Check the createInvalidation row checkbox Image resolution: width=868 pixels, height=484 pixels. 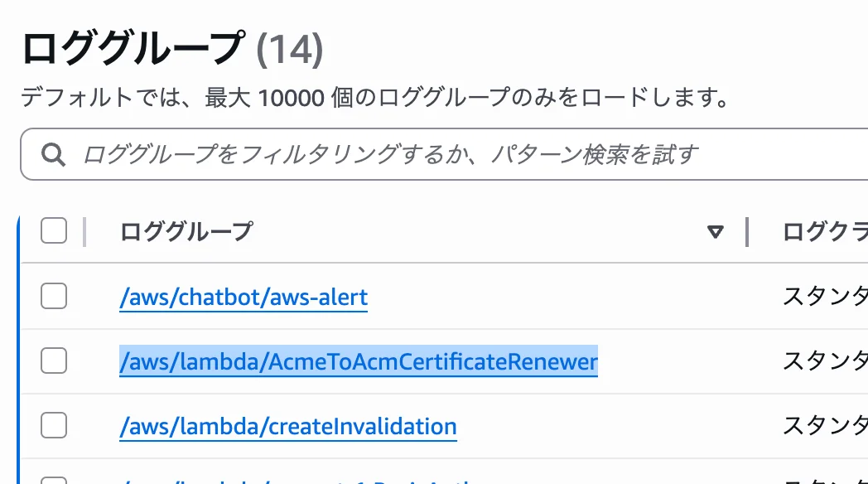point(53,425)
